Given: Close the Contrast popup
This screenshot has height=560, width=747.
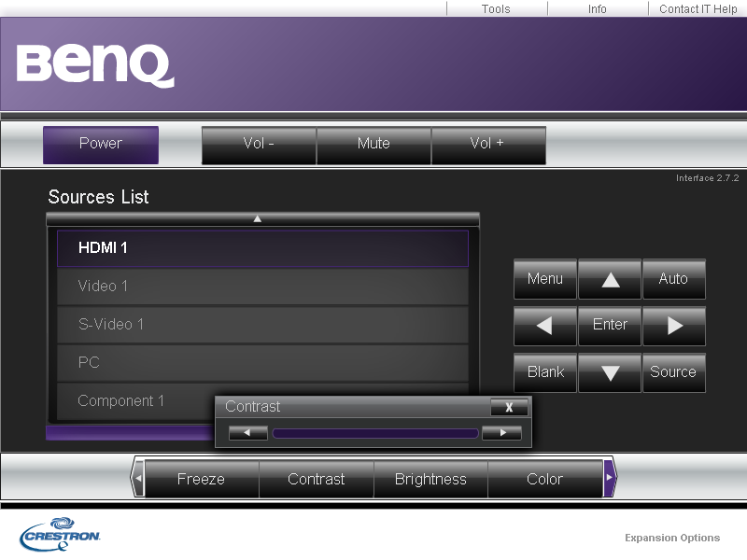Looking at the screenshot, I should [509, 407].
